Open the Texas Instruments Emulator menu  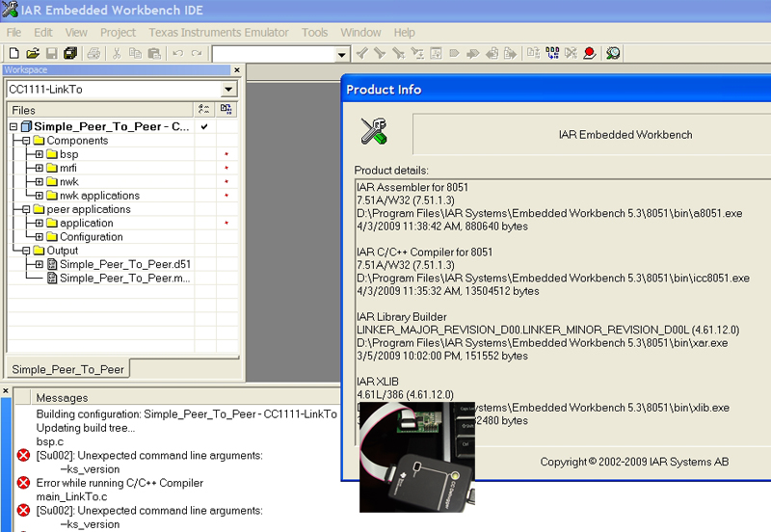(x=219, y=33)
